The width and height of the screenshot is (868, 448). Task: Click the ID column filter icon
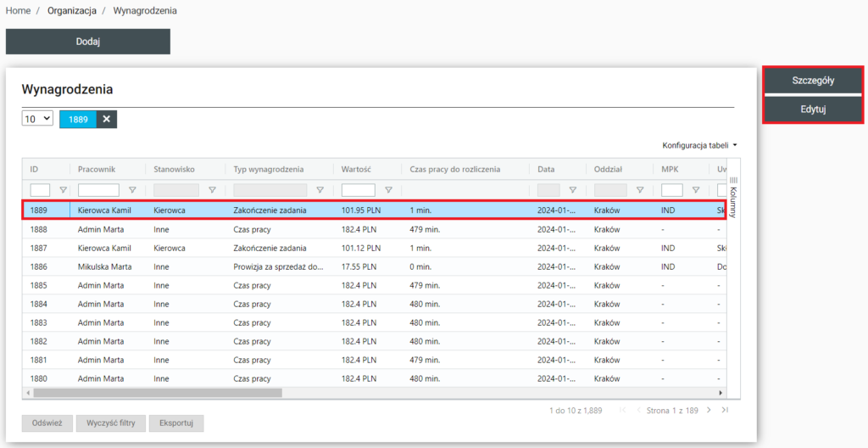click(62, 190)
